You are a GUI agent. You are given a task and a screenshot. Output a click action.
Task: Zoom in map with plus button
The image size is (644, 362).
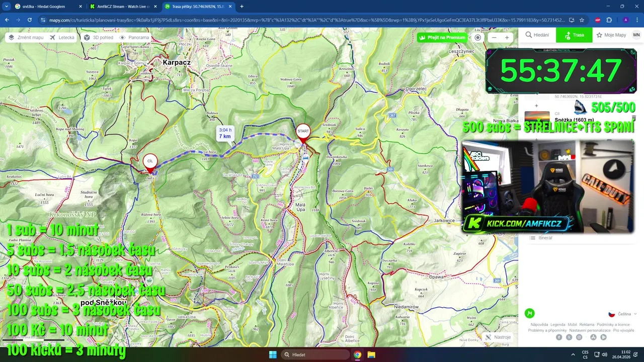pyautogui.click(x=507, y=37)
